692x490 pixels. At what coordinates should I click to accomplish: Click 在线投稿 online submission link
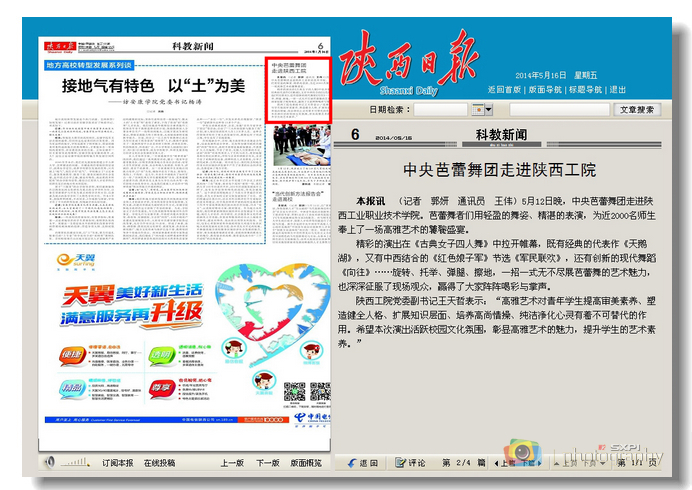159,463
